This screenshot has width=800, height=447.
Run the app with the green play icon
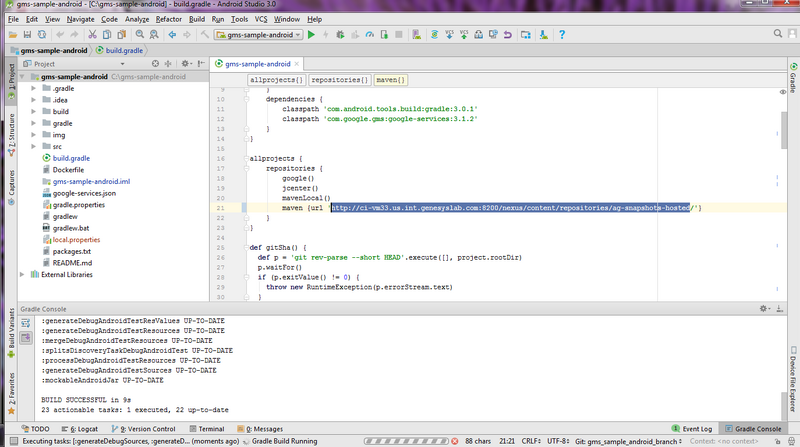(311, 35)
